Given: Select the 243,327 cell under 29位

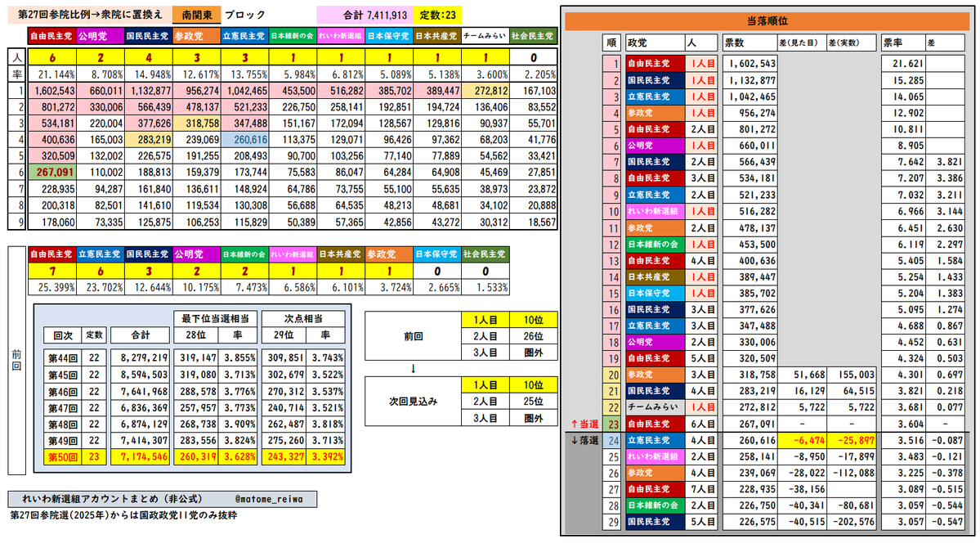Looking at the screenshot, I should click(x=284, y=457).
